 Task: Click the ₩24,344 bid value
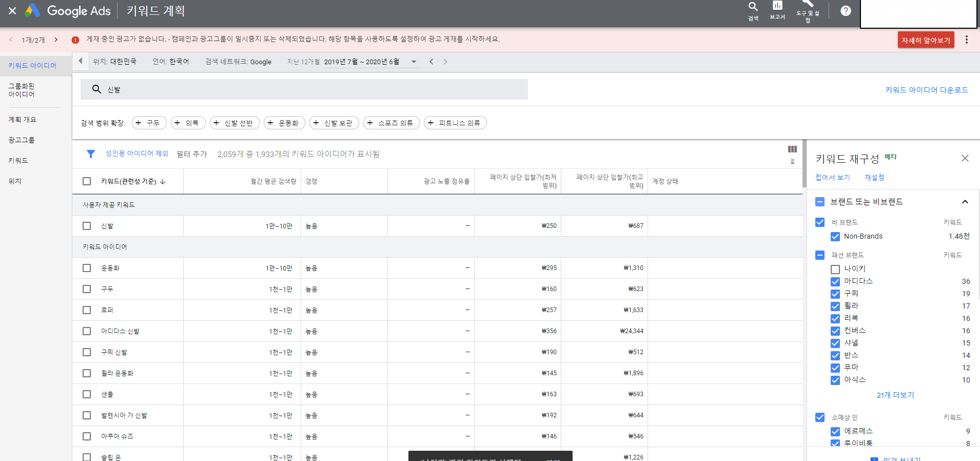click(x=632, y=331)
